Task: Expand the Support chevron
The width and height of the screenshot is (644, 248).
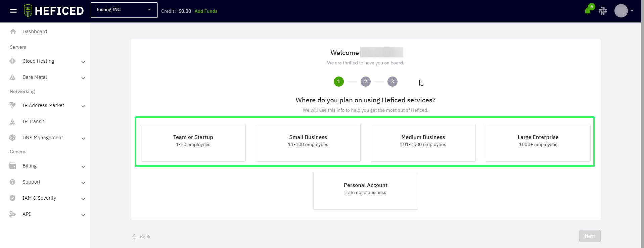Action: (83, 183)
